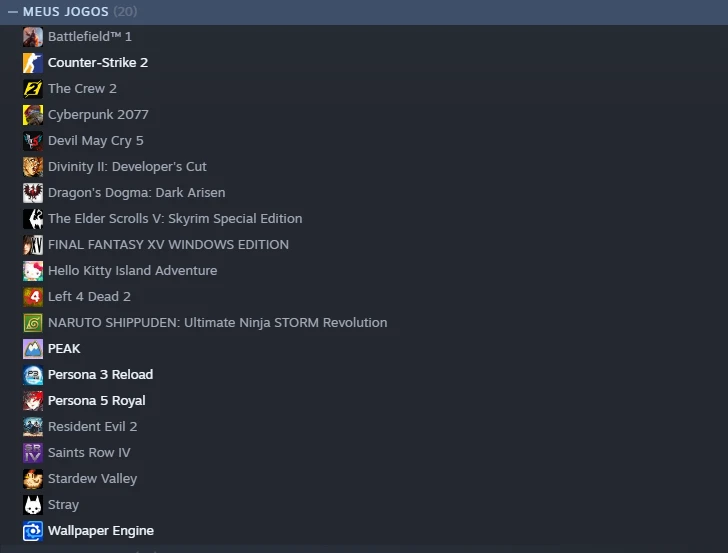Select Persona 5 Royal in list

click(96, 401)
